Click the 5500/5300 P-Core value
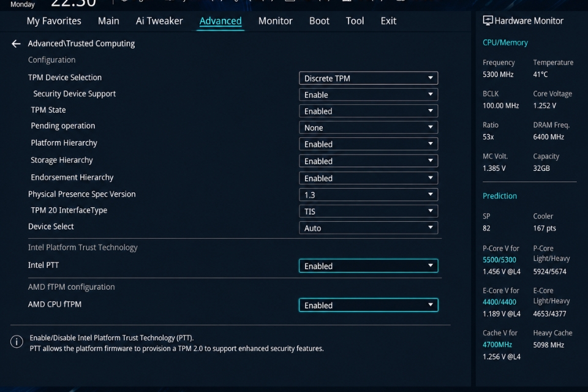Image resolution: width=588 pixels, height=392 pixels. coord(499,260)
